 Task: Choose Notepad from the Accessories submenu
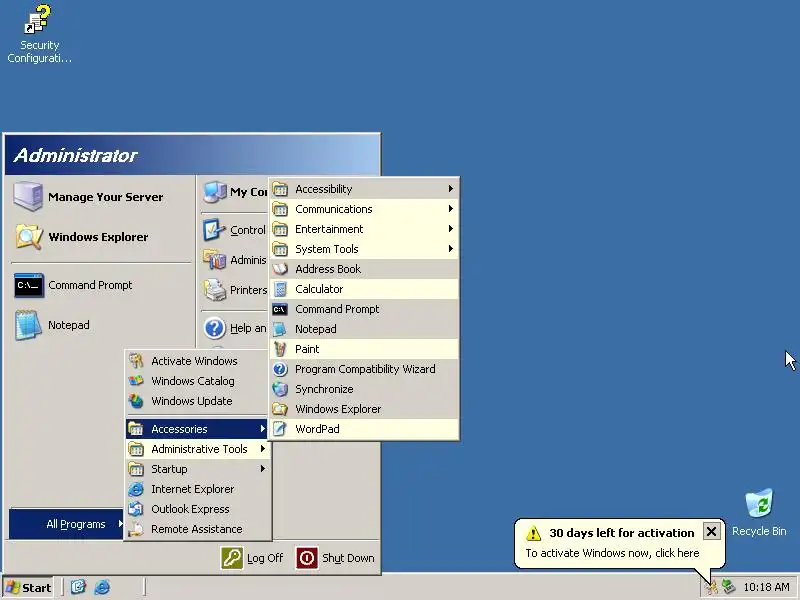(x=364, y=329)
